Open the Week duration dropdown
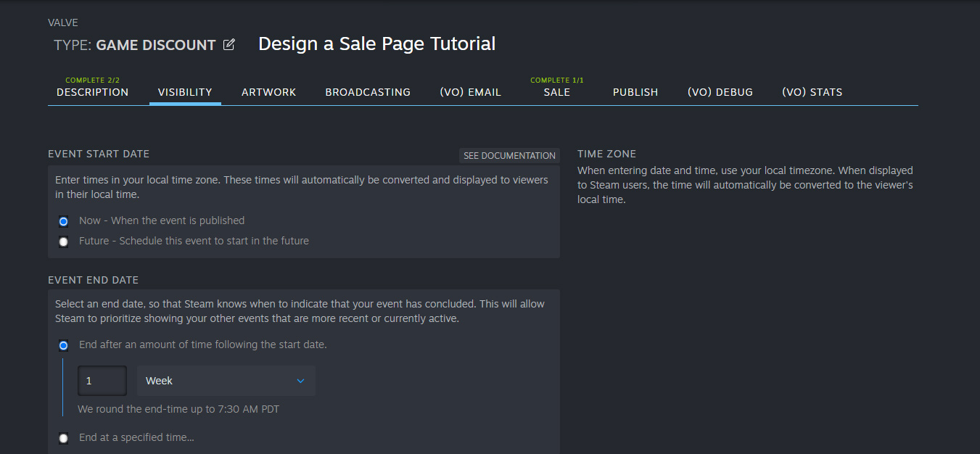The image size is (980, 454). coord(225,380)
